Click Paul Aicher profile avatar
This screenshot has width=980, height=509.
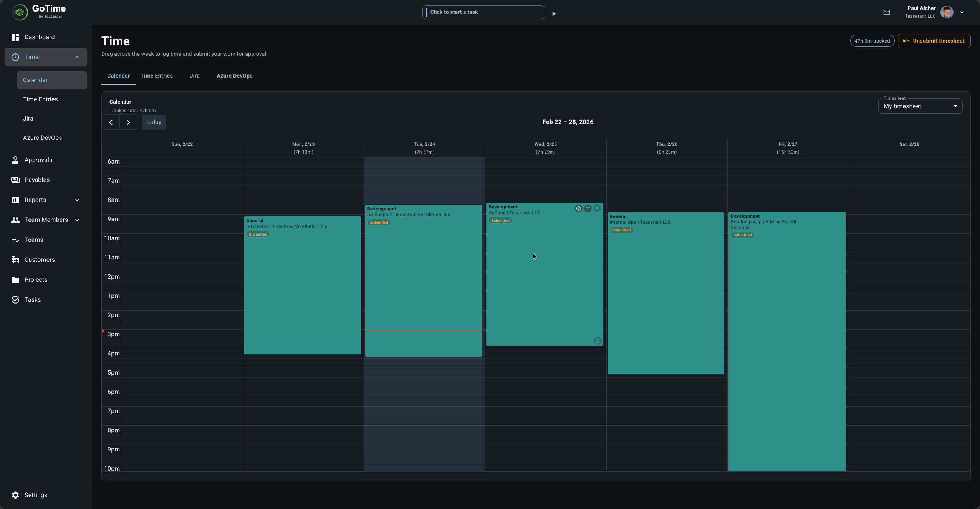(x=947, y=12)
